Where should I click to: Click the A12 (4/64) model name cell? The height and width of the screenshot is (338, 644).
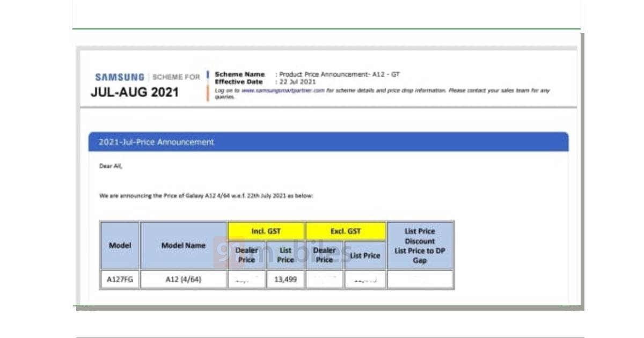[183, 280]
